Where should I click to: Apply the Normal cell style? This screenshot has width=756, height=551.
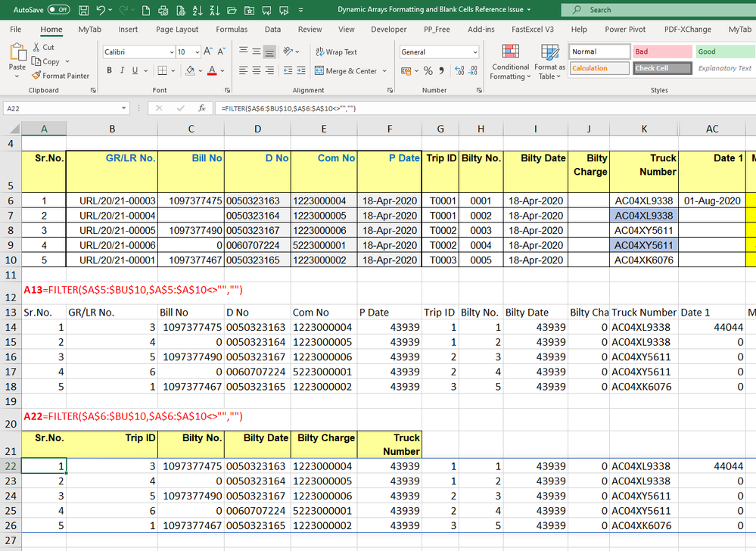599,51
